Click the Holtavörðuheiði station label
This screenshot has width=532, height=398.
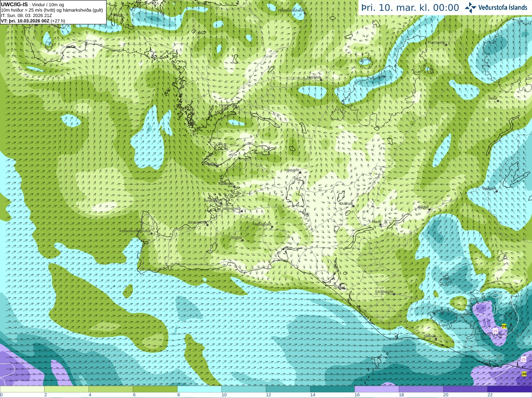tap(291, 10)
